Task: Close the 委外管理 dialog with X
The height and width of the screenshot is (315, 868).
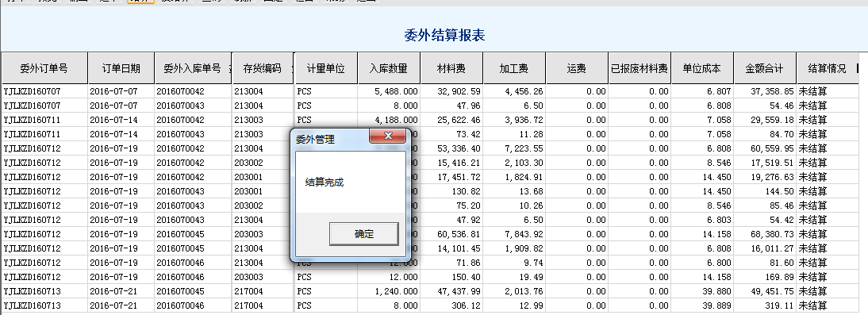Action: coord(388,136)
